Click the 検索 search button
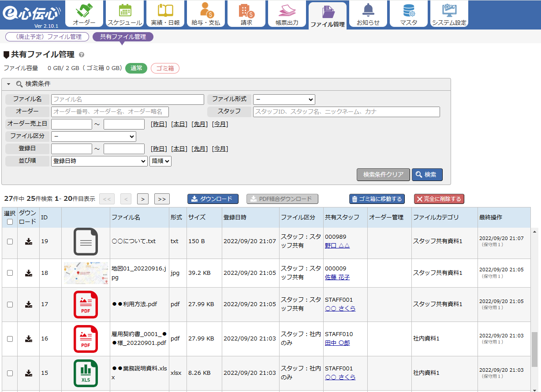This screenshot has width=541, height=392. tap(427, 175)
